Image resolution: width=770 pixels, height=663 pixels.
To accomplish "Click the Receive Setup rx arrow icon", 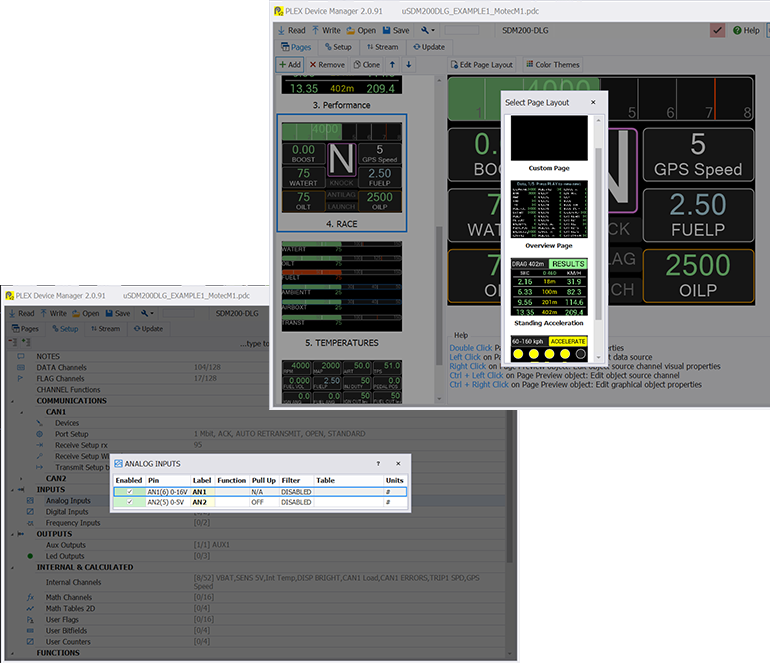I will (39, 445).
